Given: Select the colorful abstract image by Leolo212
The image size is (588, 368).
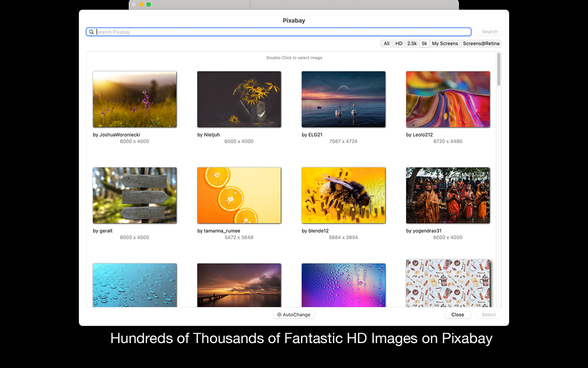Looking at the screenshot, I should click(x=448, y=99).
